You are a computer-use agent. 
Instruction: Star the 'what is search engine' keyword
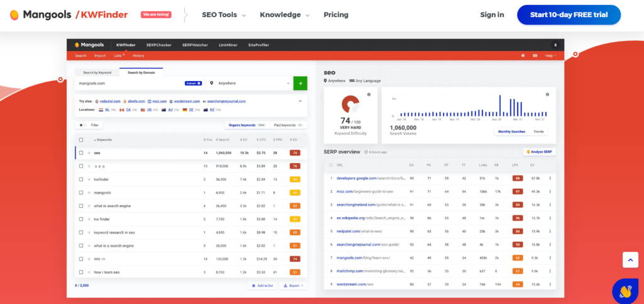click(89, 206)
